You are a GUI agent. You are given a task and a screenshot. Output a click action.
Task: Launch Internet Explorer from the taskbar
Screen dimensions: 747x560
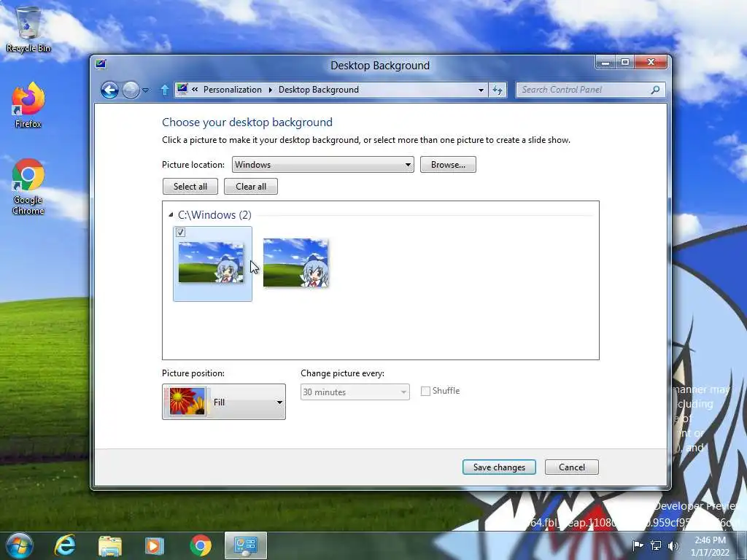[x=65, y=545]
